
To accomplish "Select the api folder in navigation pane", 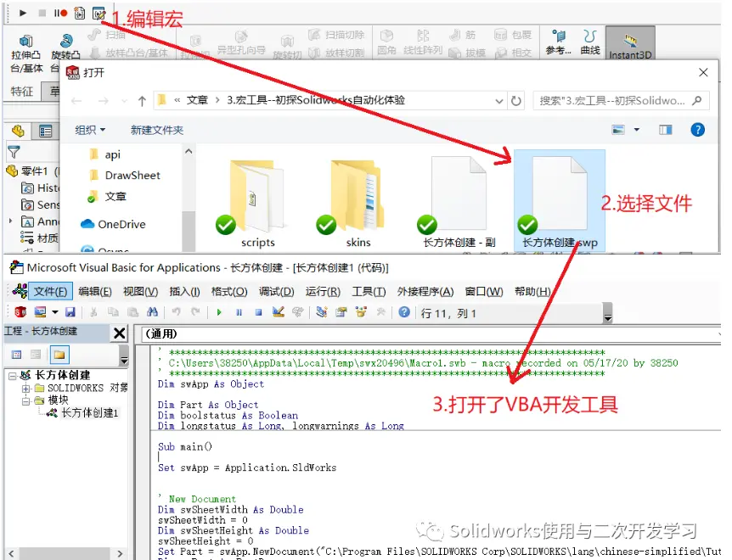I will tap(112, 154).
